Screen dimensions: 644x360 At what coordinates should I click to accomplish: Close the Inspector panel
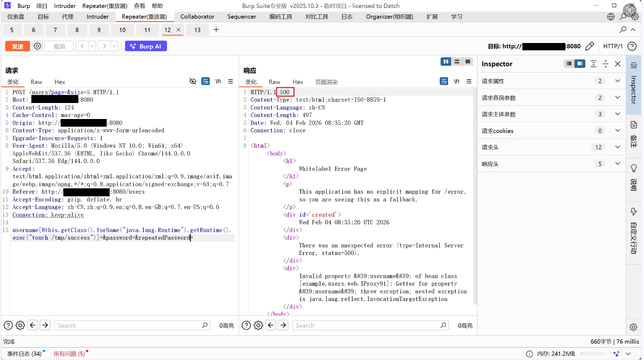618,64
